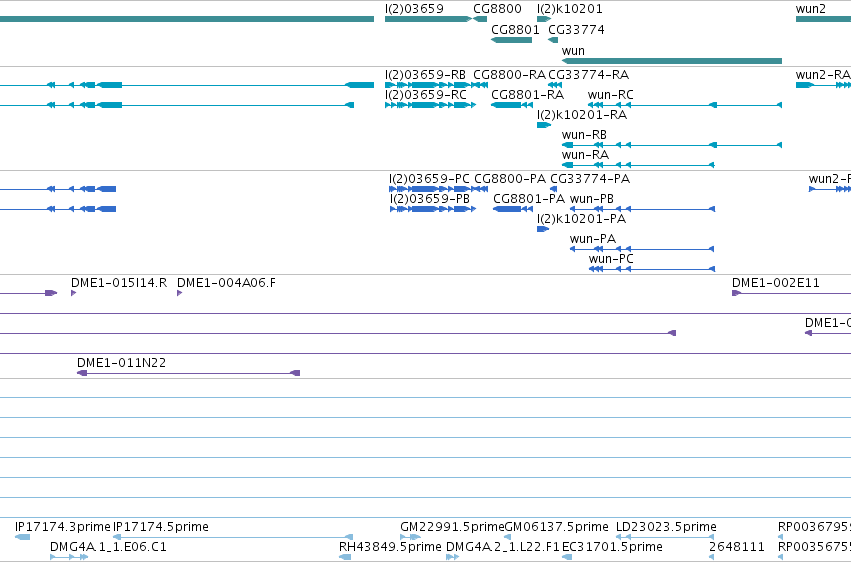Click the wun-PB protein label
Screen dimensions: 851x562
pos(592,199)
